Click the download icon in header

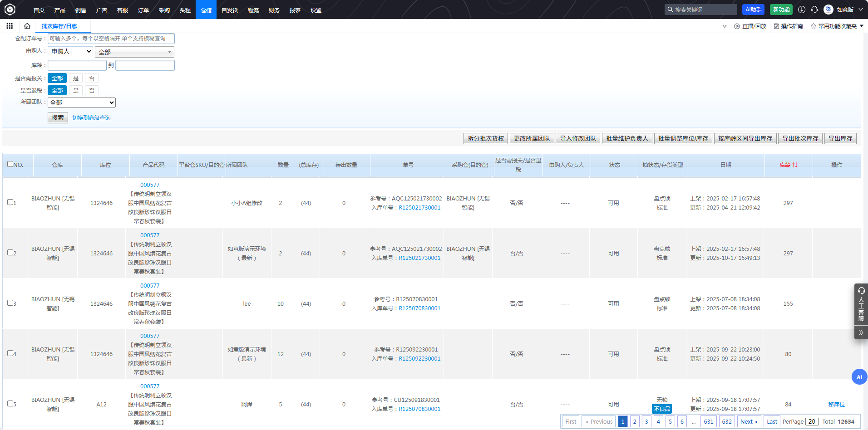coord(802,10)
